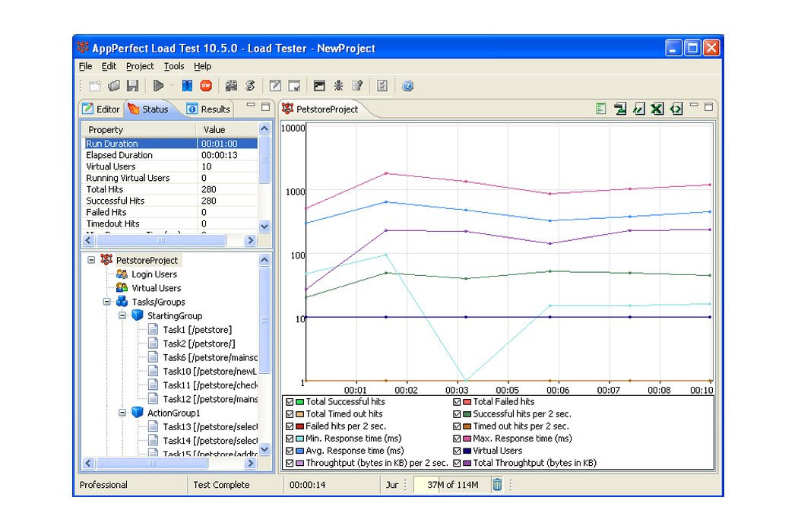Switch to the Results tab
The width and height of the screenshot is (798, 532).
(208, 109)
